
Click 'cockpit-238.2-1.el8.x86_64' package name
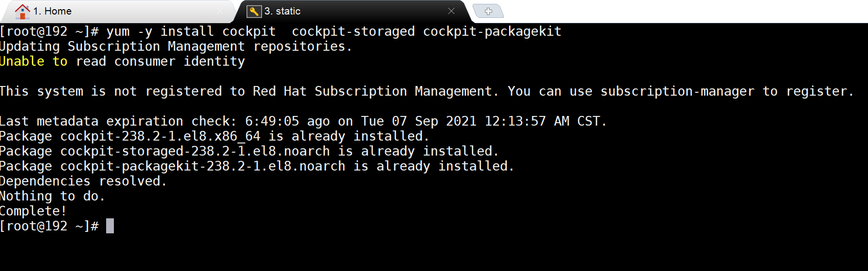coord(160,136)
